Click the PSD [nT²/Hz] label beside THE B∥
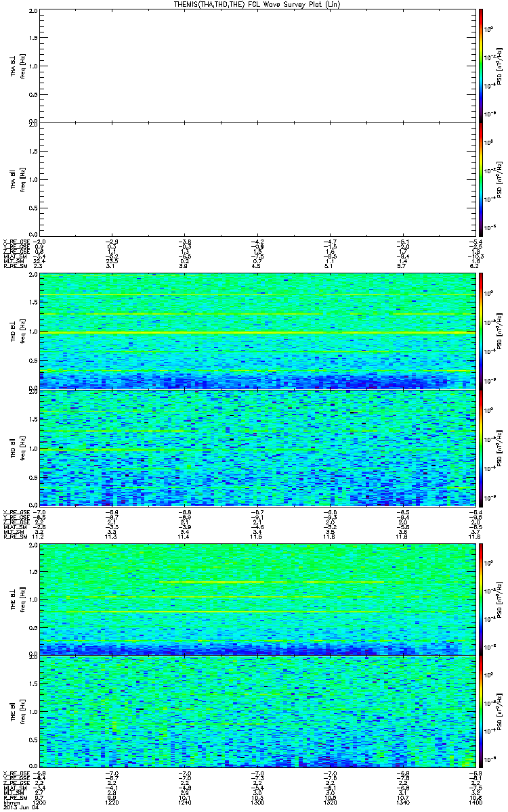The image size is (508, 812). coord(499,712)
